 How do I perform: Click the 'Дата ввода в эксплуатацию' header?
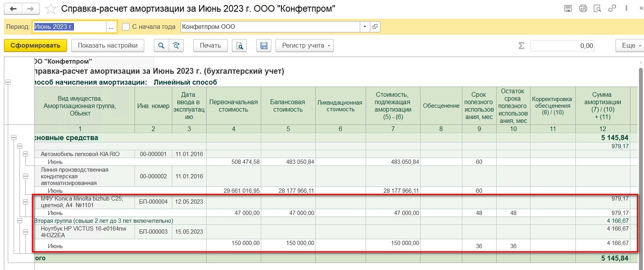(x=189, y=106)
